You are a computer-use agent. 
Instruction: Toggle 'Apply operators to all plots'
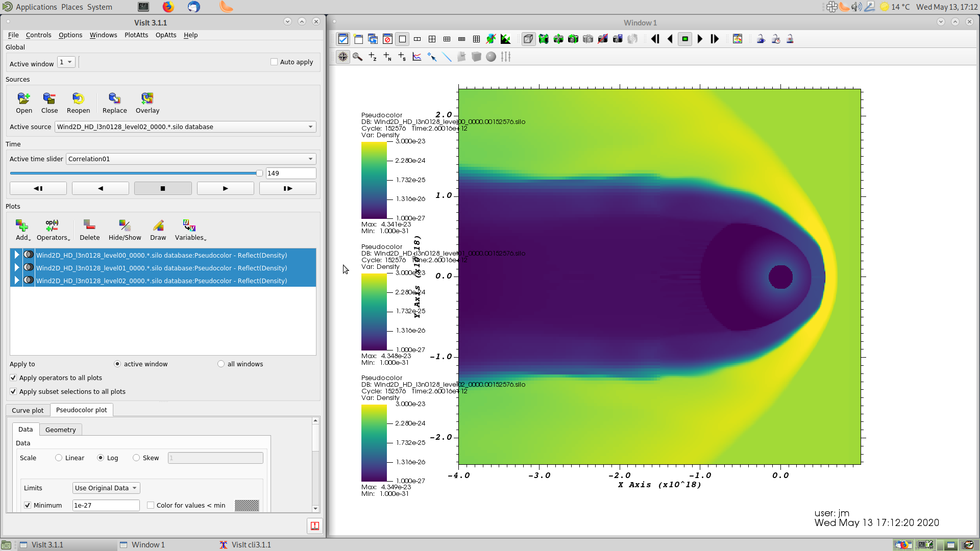point(13,378)
